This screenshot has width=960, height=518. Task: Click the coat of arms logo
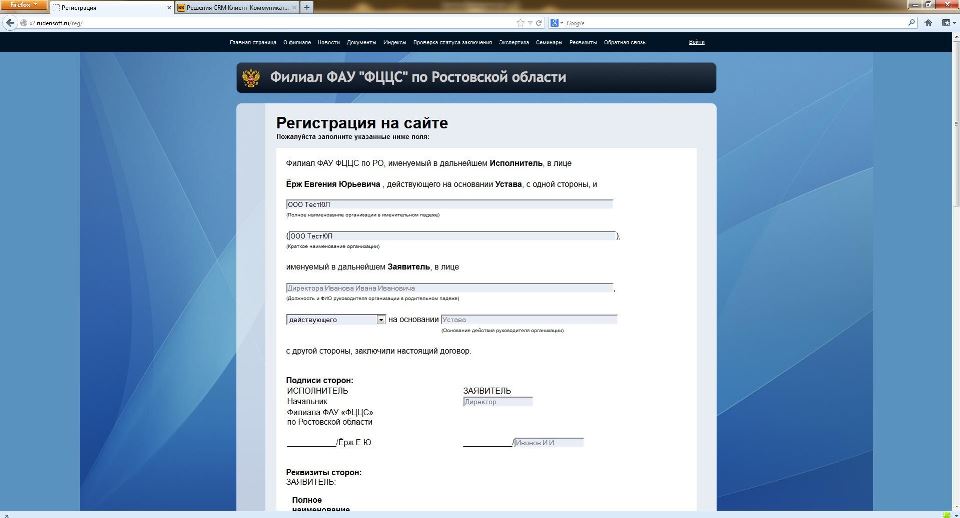click(x=251, y=78)
